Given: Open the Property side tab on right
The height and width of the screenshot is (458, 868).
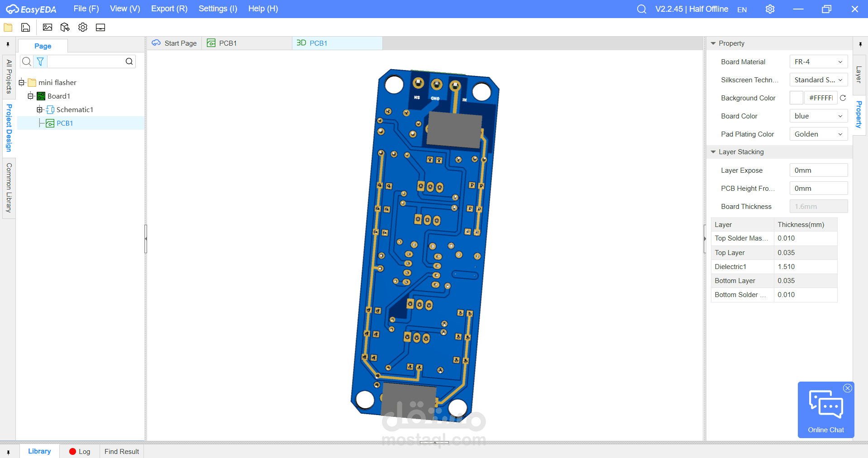Looking at the screenshot, I should click(x=858, y=114).
